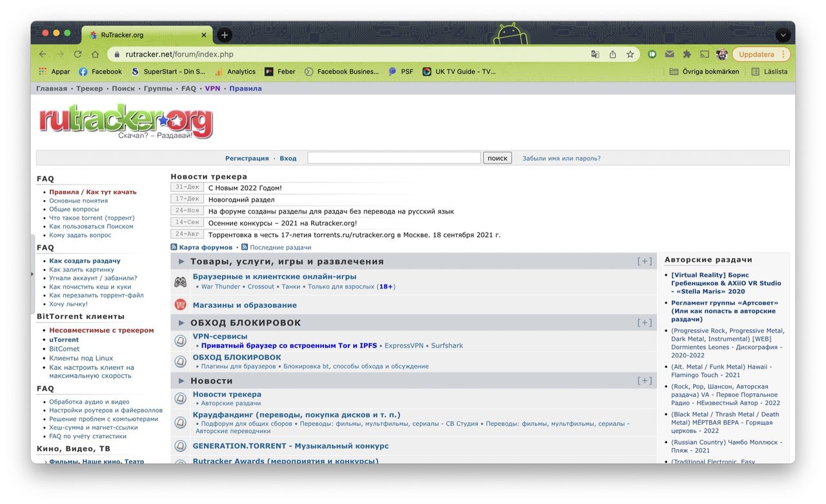Image resolution: width=826 pixels, height=504 pixels.
Task: Click the gamepad icon beside online games forum
Action: click(x=180, y=282)
